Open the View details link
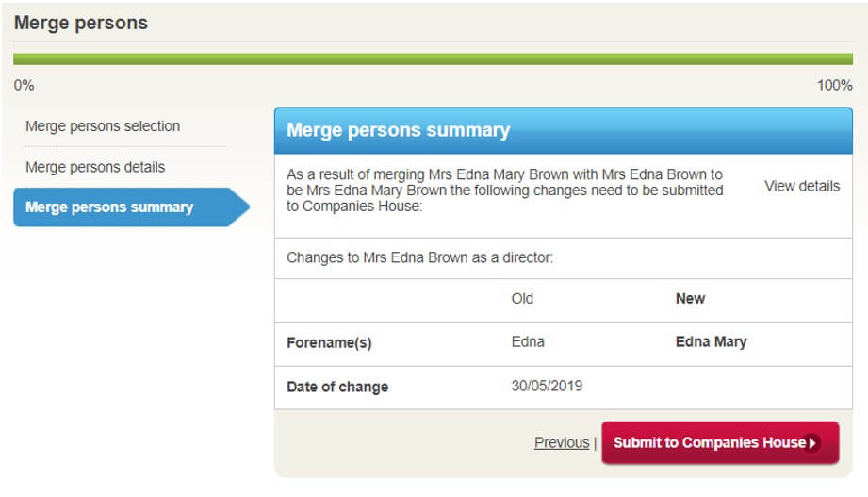This screenshot has height=497, width=868. pyautogui.click(x=801, y=186)
